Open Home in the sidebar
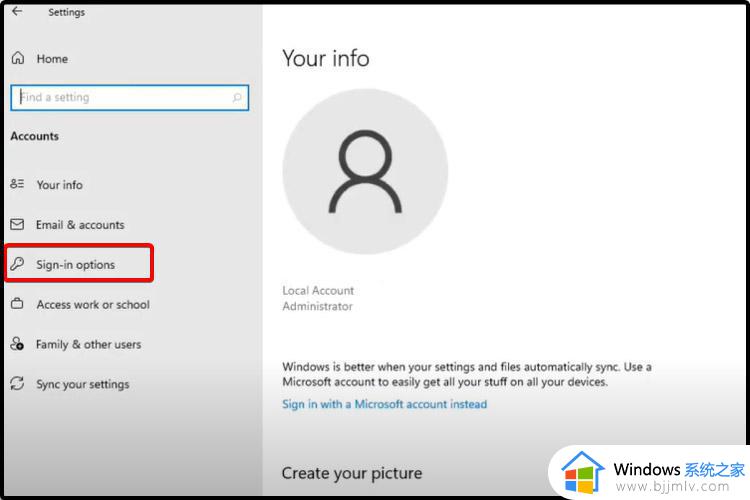 pos(52,59)
